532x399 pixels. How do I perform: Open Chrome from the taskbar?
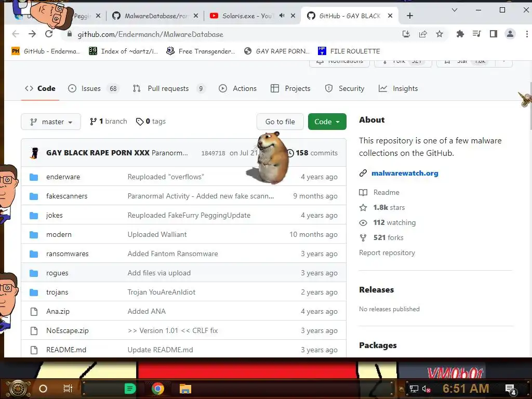[158, 389]
